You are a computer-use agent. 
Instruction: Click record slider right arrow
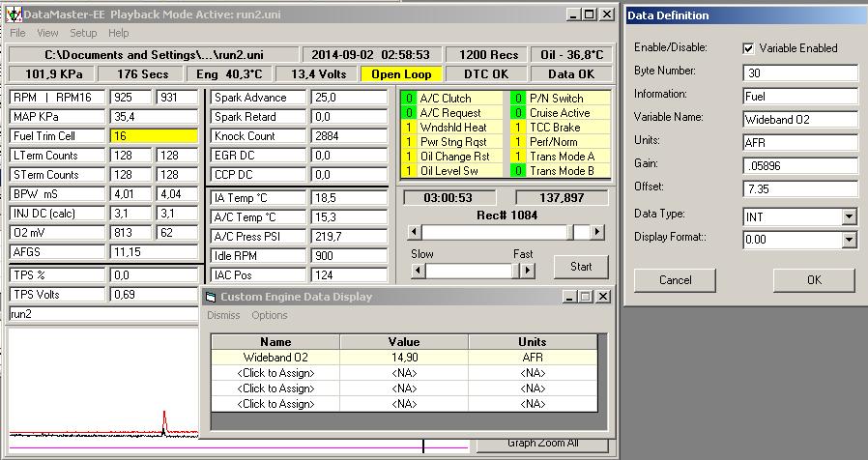pyautogui.click(x=596, y=232)
